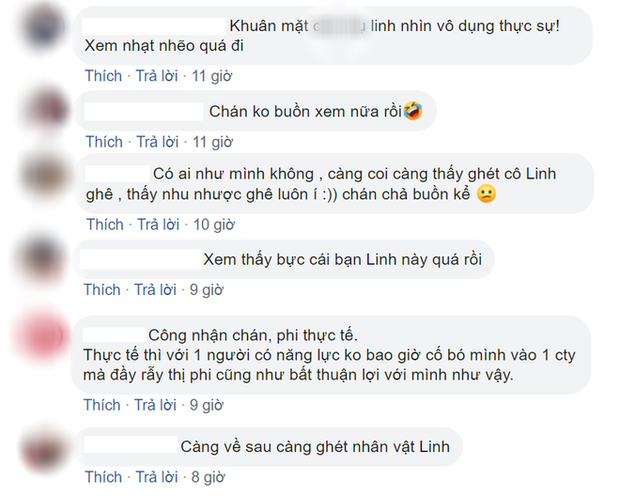Reply to the 'Xem nhạt nhẽo' comment
620x496 pixels.
[x=158, y=75]
